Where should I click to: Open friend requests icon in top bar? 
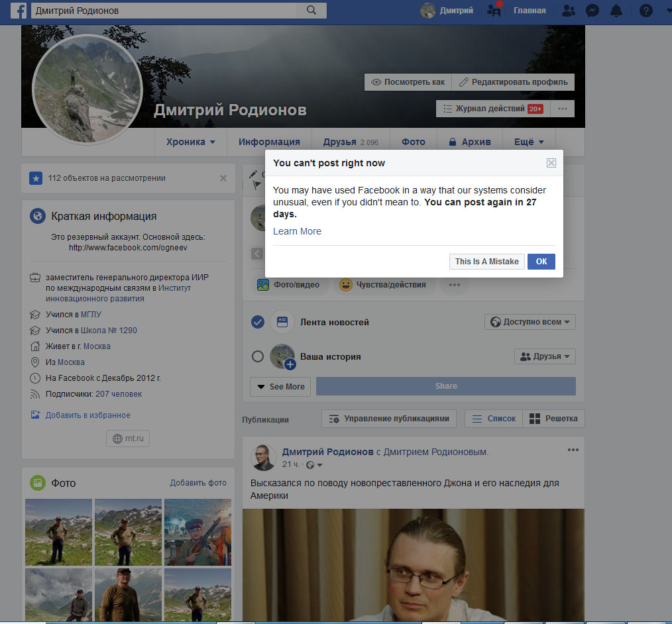569,11
